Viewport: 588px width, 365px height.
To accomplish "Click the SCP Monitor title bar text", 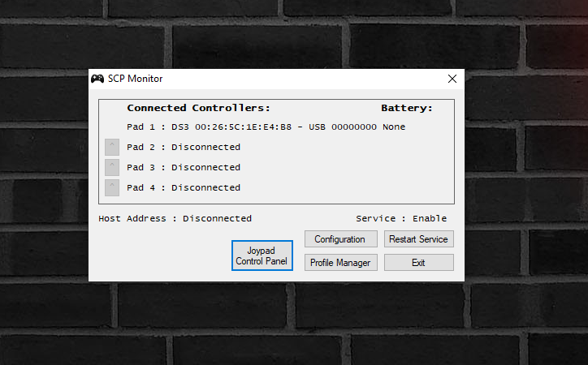I will 135,79.
